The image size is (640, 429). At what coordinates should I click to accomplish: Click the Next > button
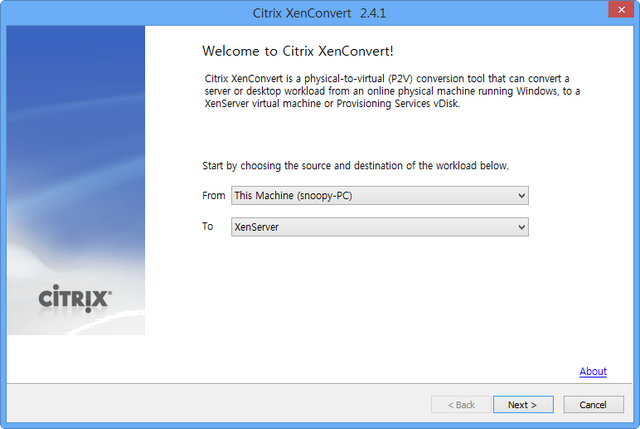(523, 405)
